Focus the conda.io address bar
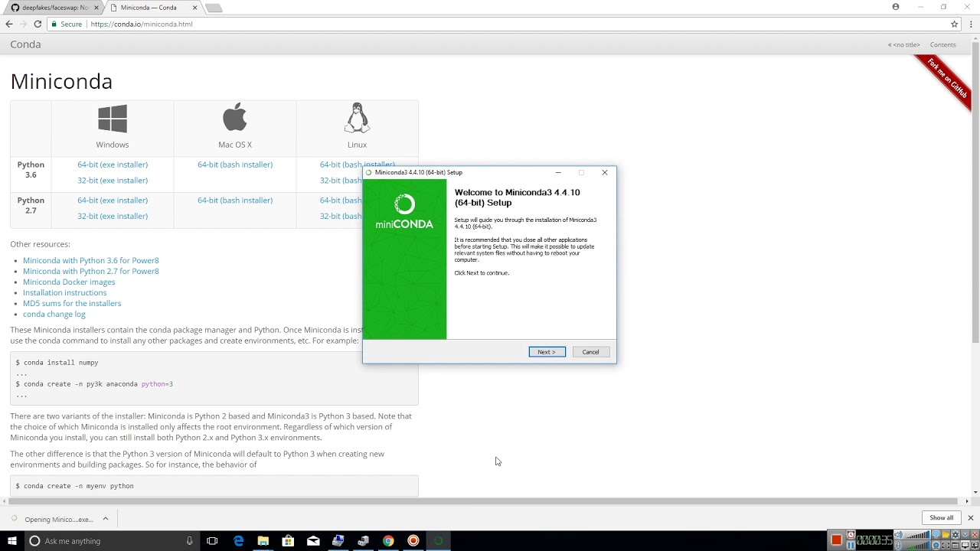Viewport: 980px width, 551px height. (498, 24)
